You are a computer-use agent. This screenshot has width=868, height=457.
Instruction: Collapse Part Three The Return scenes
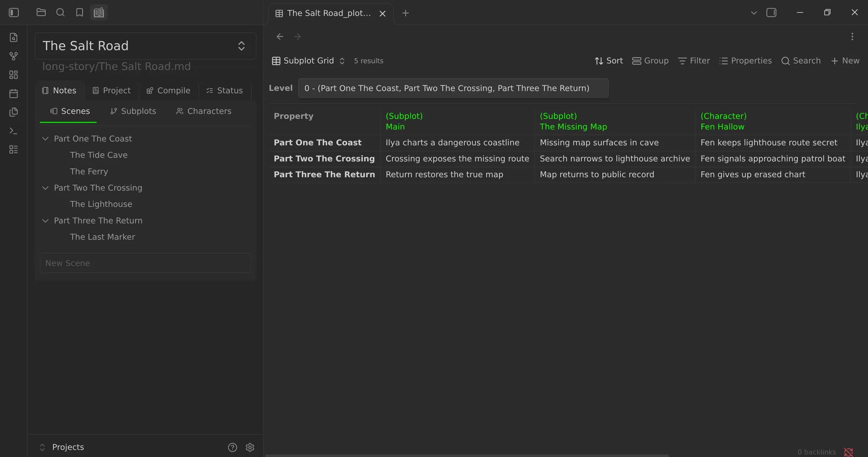click(45, 220)
